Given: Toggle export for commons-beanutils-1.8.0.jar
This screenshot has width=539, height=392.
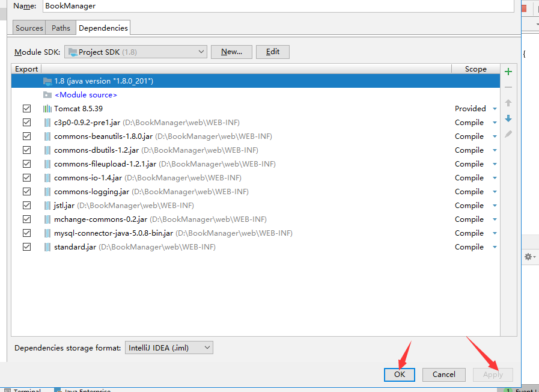Looking at the screenshot, I should pos(26,136).
